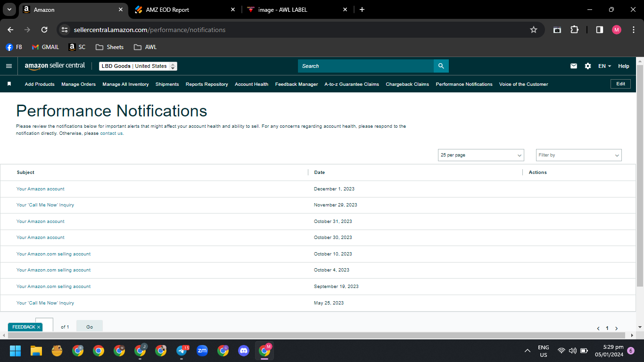Open the Seller Central hamburger menu
The image size is (644, 362).
[x=9, y=66]
